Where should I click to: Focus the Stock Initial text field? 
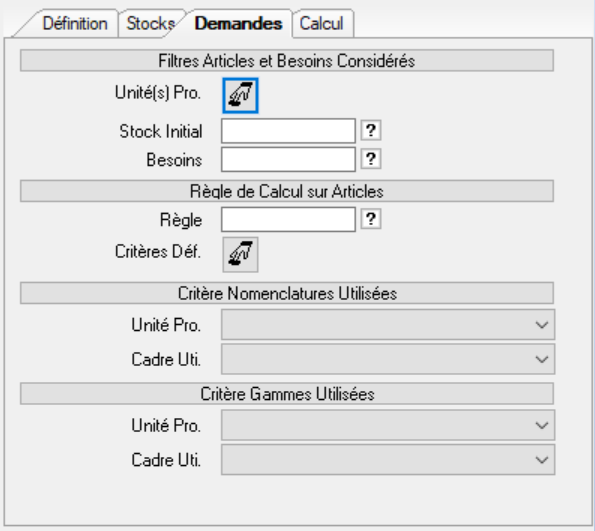(x=288, y=131)
